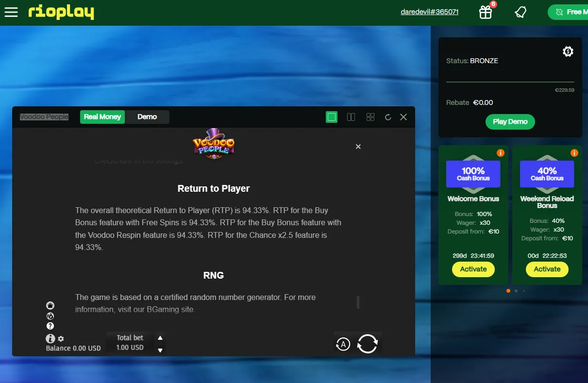Click the Balance 0.00 USD text
The image size is (588, 383).
tap(73, 348)
